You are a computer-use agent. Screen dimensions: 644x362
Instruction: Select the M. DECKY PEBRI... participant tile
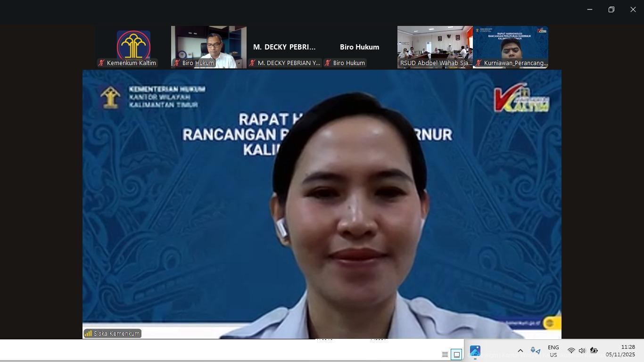[x=284, y=47]
